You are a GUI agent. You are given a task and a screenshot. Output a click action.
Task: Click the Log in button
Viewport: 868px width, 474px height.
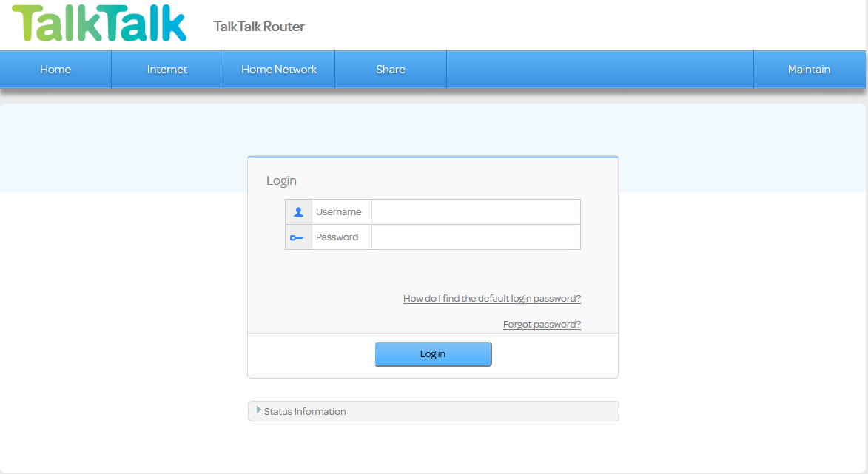433,354
